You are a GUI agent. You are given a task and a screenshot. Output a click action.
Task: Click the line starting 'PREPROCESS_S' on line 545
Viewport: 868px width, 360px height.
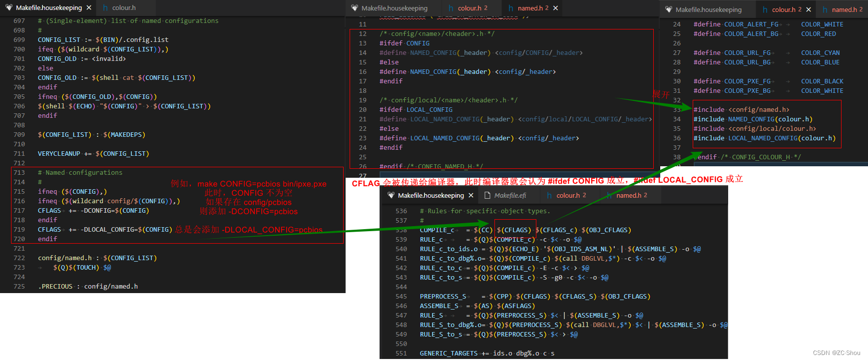[535, 296]
